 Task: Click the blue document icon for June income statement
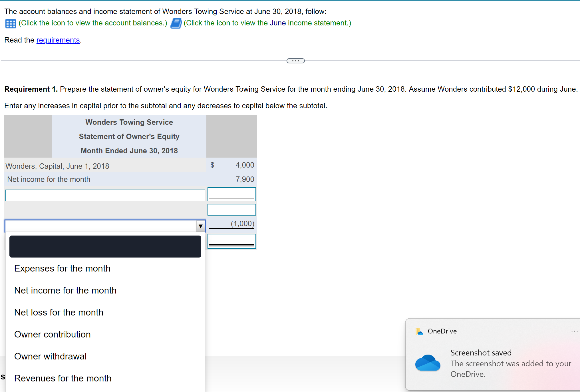pyautogui.click(x=176, y=23)
